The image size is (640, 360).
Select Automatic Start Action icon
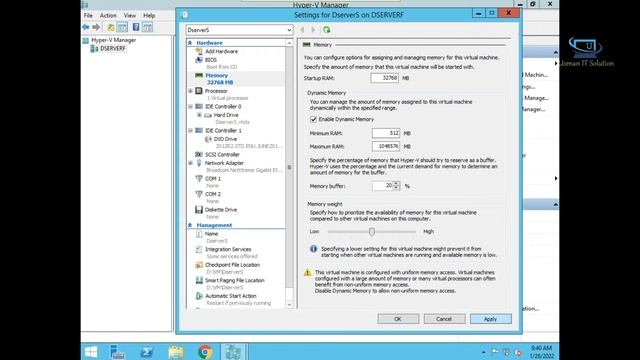(199, 296)
